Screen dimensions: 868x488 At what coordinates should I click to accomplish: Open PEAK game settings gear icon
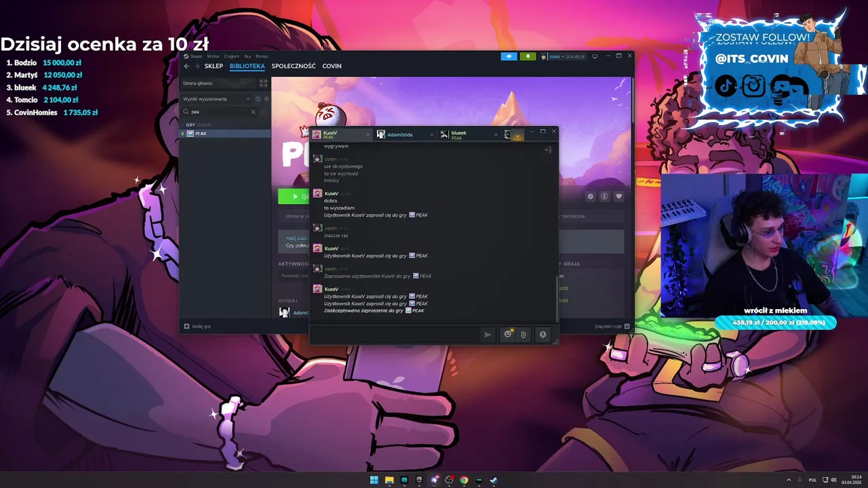tap(590, 197)
